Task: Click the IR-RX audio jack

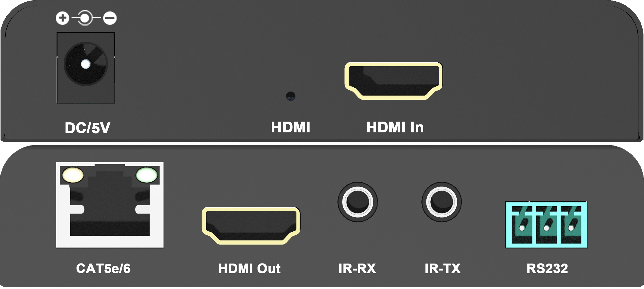Action: (358, 202)
